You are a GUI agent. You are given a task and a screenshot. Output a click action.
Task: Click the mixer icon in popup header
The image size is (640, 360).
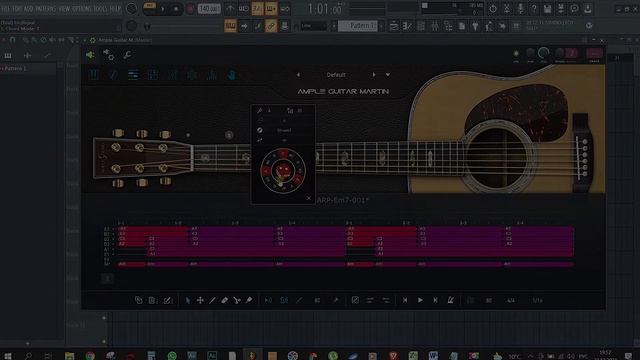[x=290, y=111]
